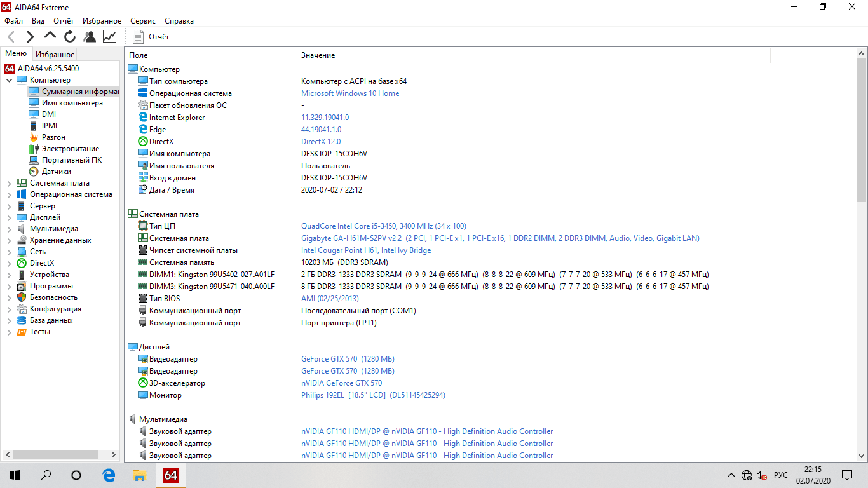Click the Электропитание battery icon

pyautogui.click(x=34, y=149)
